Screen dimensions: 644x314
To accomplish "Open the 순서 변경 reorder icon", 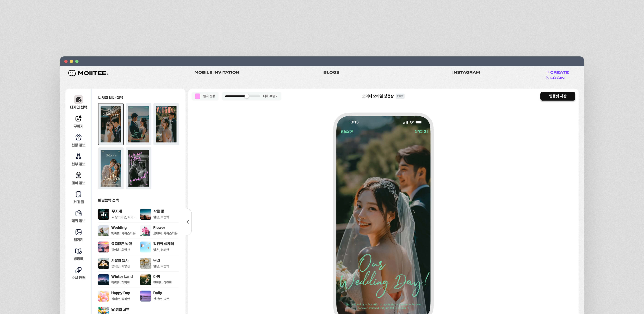I will pos(78,270).
